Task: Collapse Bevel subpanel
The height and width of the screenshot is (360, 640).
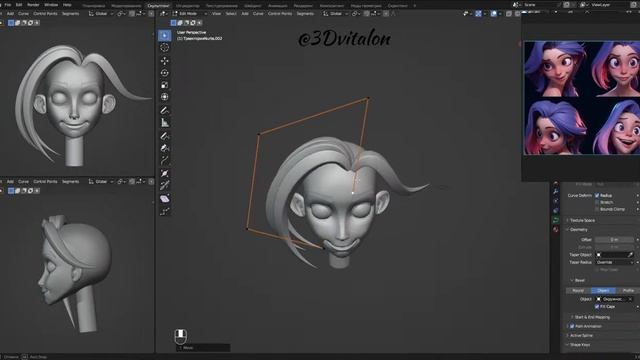Action: [x=580, y=280]
